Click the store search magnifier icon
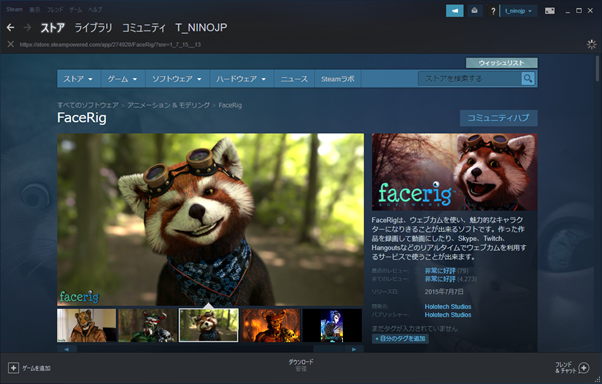Image resolution: width=602 pixels, height=384 pixels. click(528, 79)
